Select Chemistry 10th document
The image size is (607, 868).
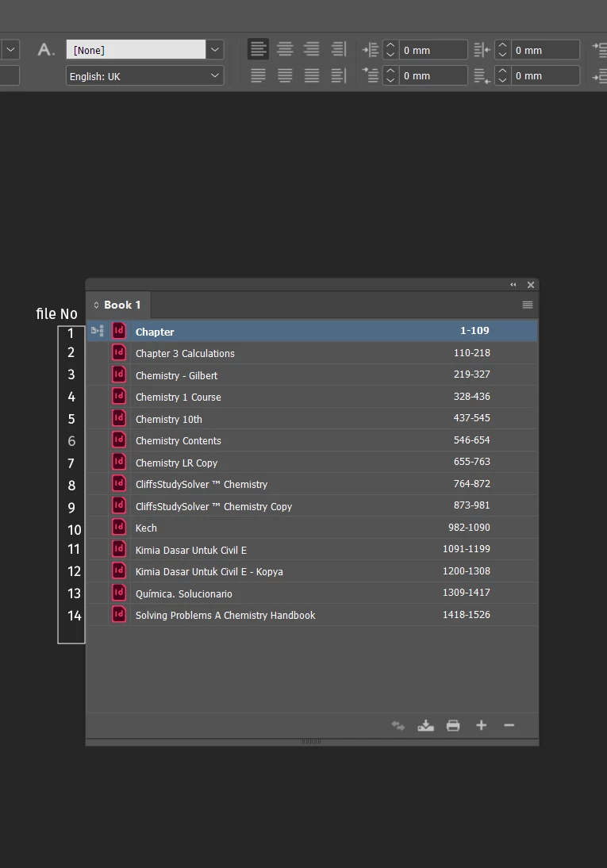(x=312, y=418)
